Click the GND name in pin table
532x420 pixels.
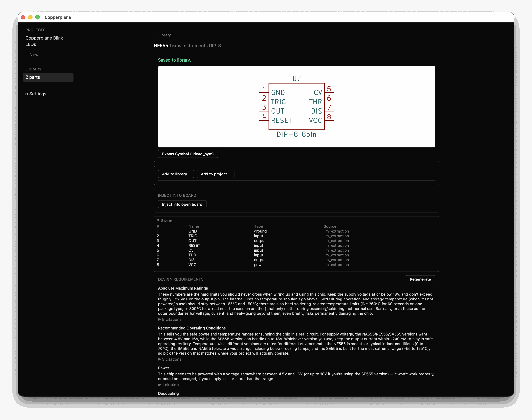click(x=193, y=231)
